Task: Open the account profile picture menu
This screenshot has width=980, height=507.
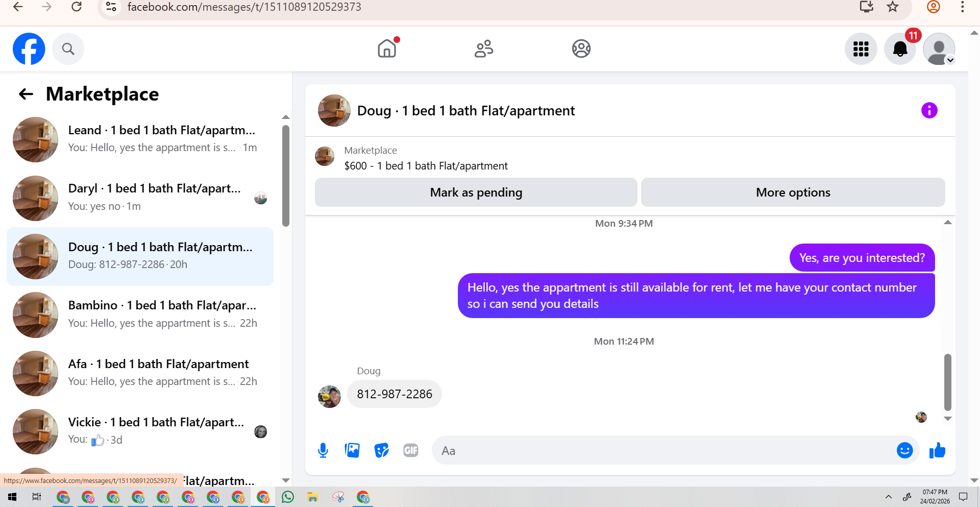Action: coord(939,49)
